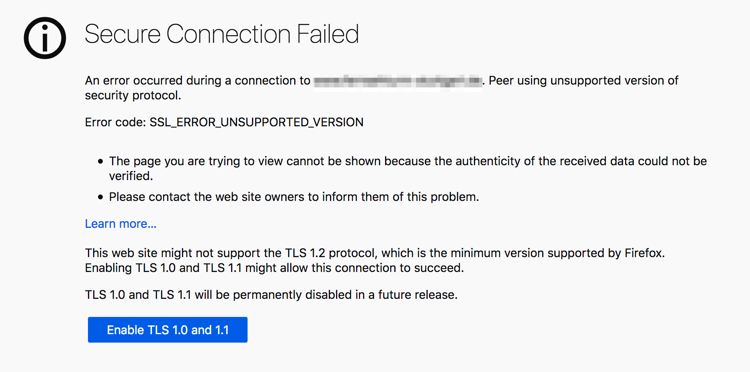Click the word verified. under first bullet
Viewport: 750px width, 372px height.
(x=131, y=176)
